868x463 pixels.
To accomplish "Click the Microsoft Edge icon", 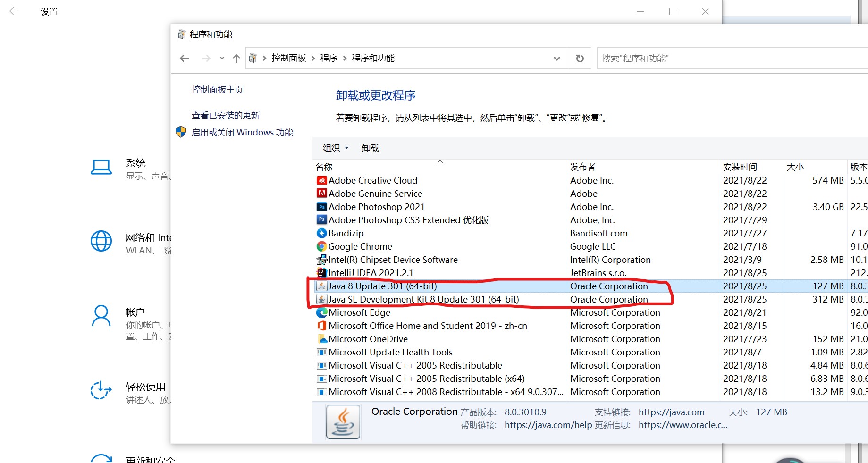I will 321,312.
